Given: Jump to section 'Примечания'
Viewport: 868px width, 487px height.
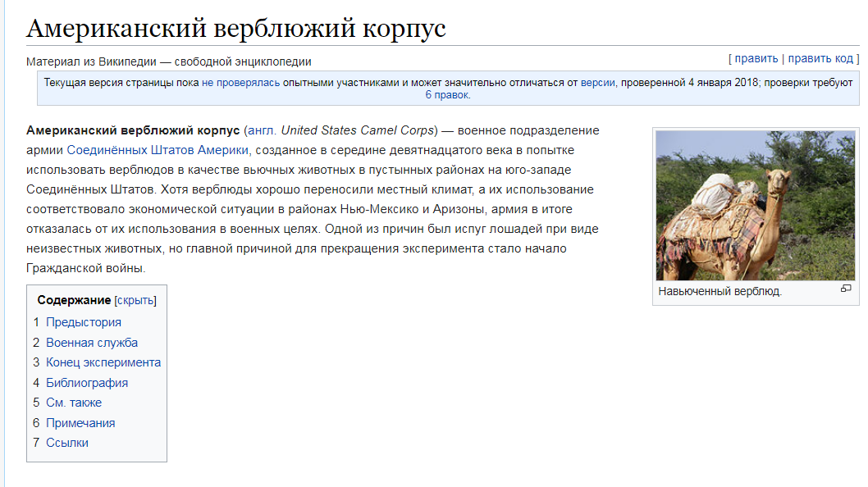Looking at the screenshot, I should [x=80, y=423].
